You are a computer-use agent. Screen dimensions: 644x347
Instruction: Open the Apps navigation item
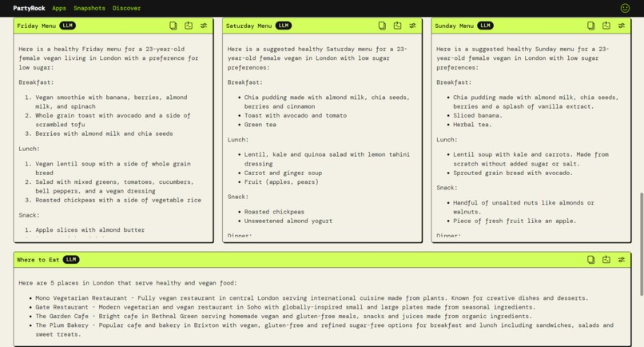(x=59, y=8)
